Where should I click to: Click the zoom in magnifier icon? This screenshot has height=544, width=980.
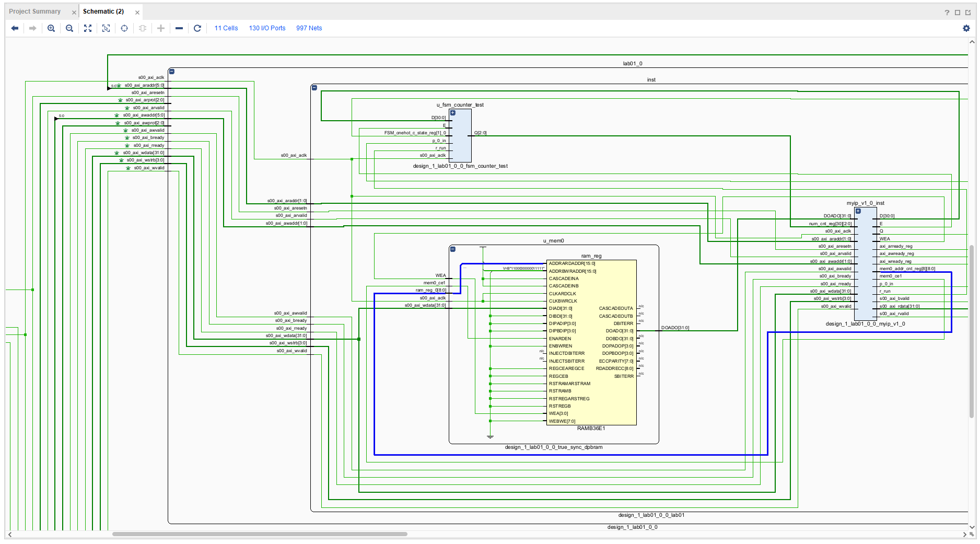(51, 28)
